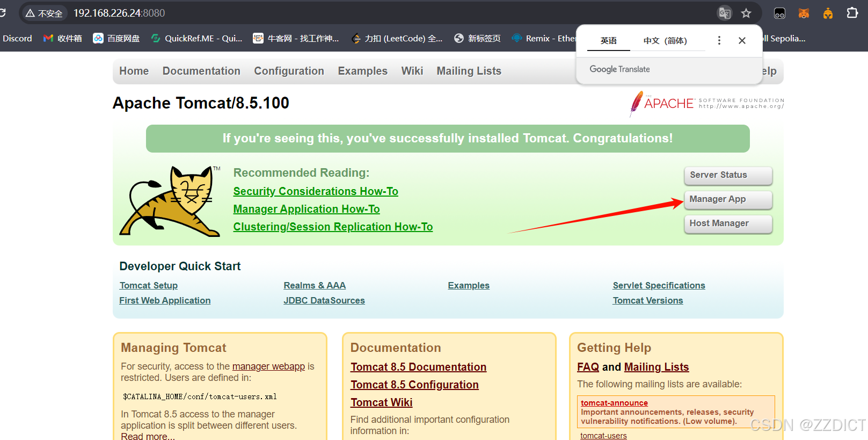
Task: Click the Server Status button
Action: tap(728, 175)
